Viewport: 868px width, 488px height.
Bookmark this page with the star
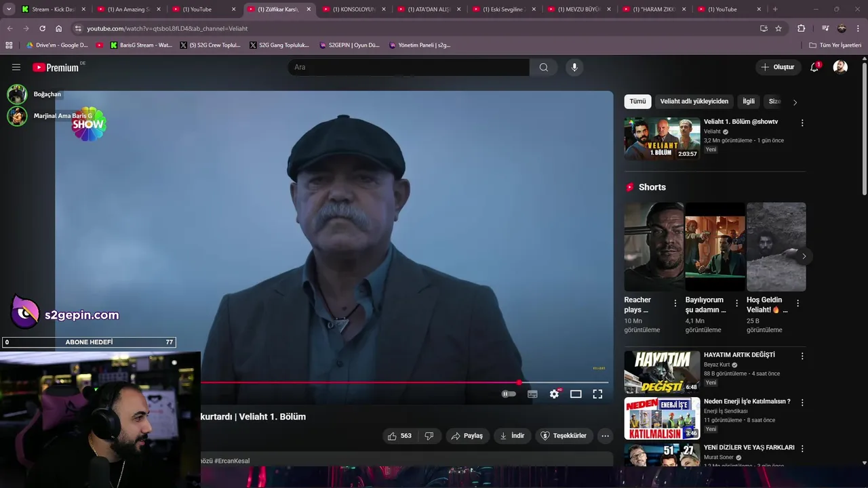pyautogui.click(x=778, y=28)
